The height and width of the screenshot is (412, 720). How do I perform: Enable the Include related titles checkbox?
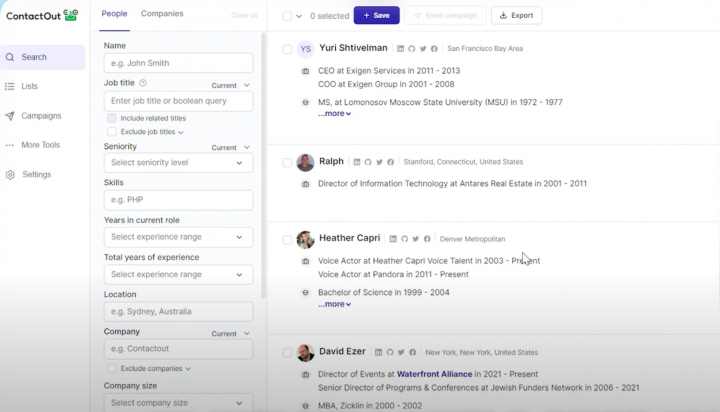(x=112, y=118)
